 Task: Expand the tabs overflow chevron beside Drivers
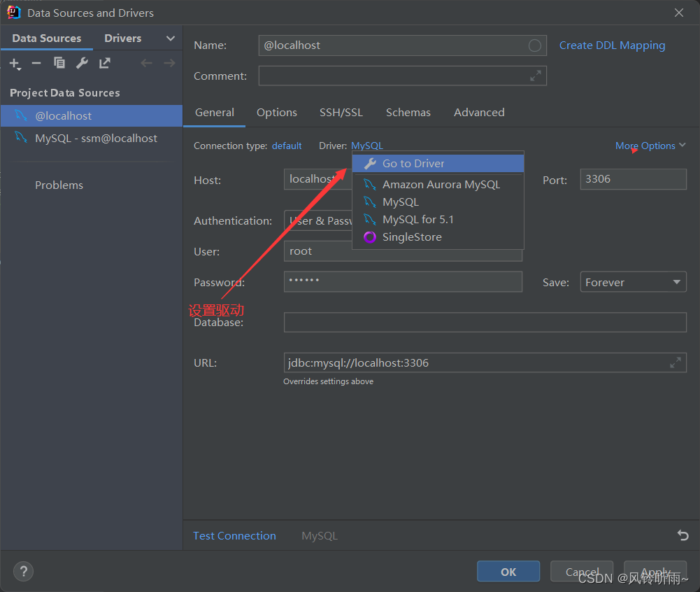click(171, 38)
